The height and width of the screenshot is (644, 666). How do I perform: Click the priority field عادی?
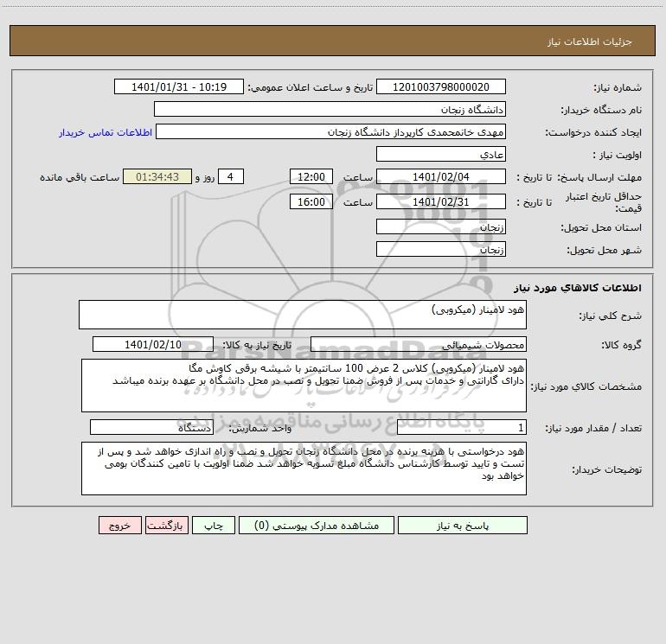pos(441,154)
